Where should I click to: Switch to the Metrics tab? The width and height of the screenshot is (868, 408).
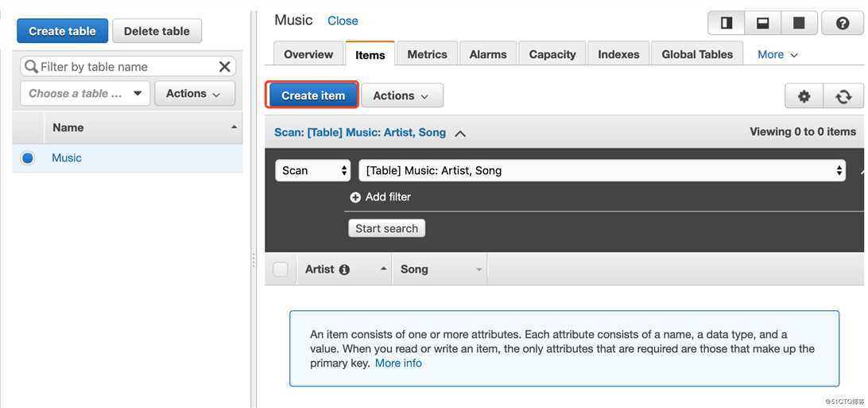click(x=427, y=54)
